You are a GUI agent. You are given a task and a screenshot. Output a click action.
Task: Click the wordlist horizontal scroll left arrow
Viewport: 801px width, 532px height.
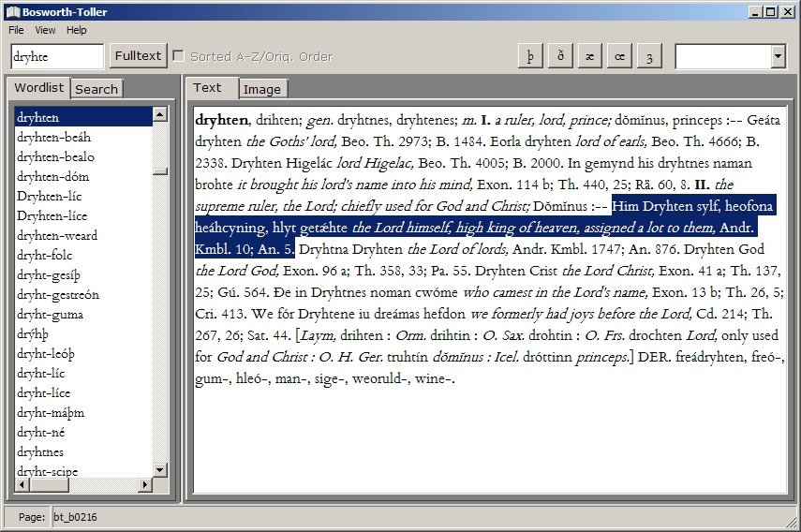click(22, 484)
